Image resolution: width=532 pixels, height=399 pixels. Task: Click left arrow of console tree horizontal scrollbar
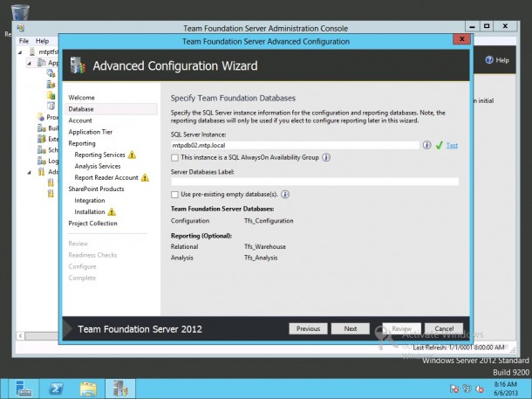[21, 336]
